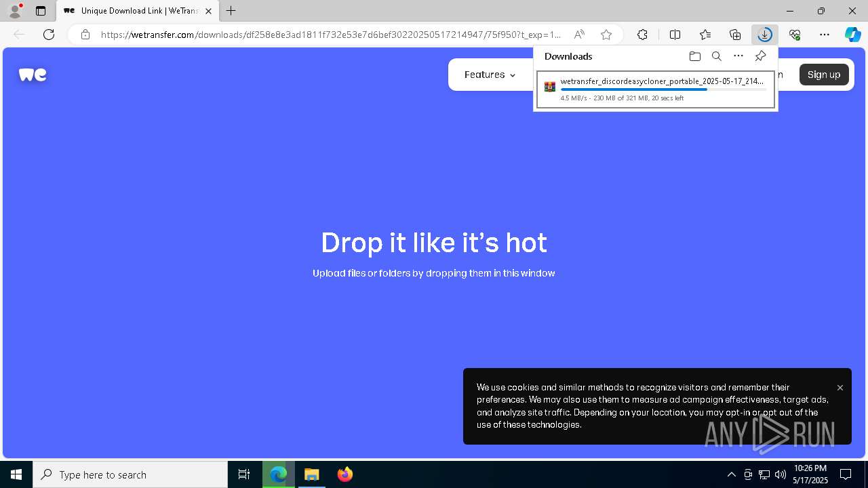The width and height of the screenshot is (868, 488).
Task: Open the volume control
Action: pyautogui.click(x=781, y=474)
